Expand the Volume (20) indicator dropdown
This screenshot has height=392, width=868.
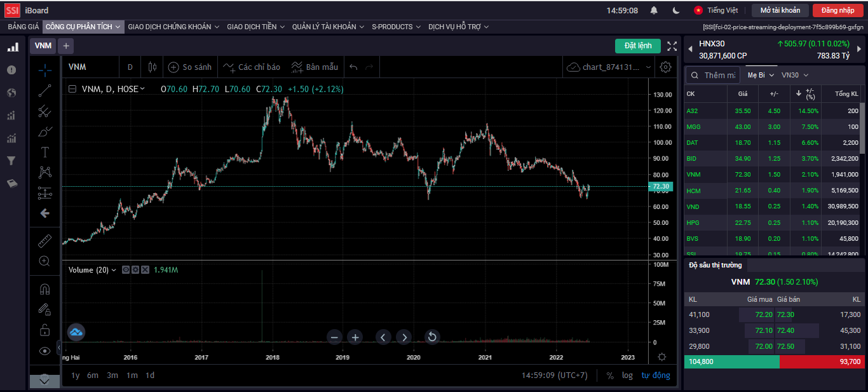click(114, 270)
